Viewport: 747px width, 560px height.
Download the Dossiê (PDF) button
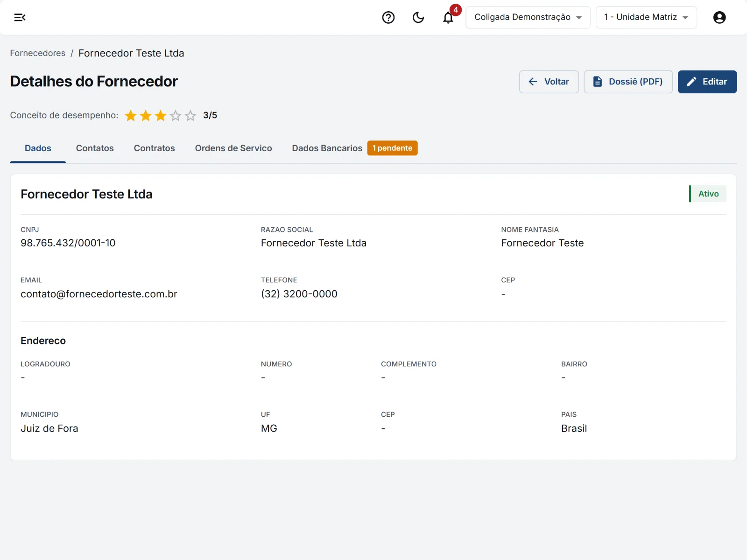pos(628,82)
